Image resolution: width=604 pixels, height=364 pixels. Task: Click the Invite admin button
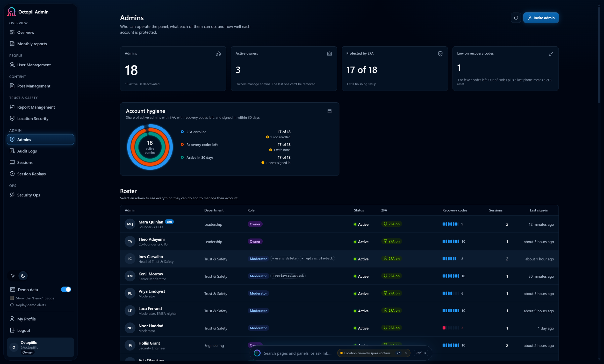point(541,18)
